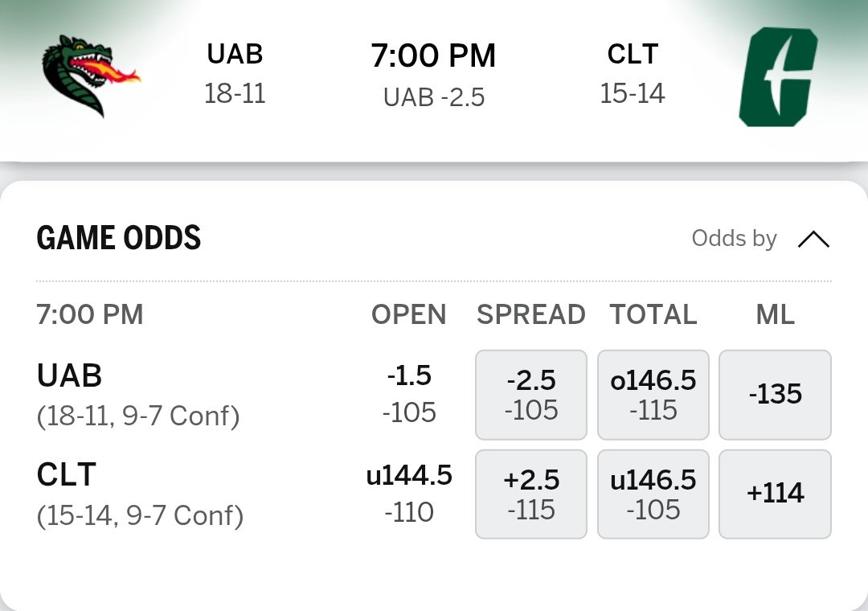868x611 pixels.
Task: Collapse the Game Odds section chevron
Action: pos(813,239)
